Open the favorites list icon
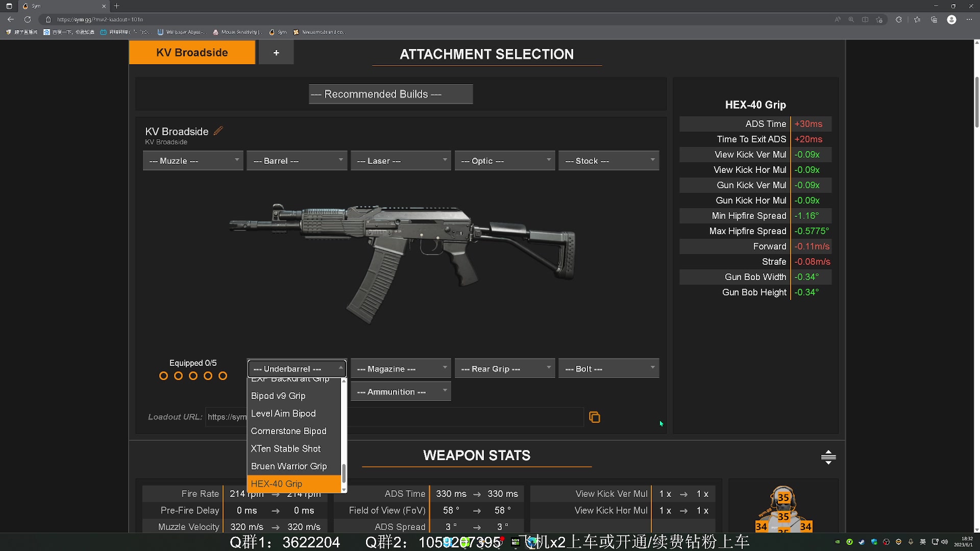The height and width of the screenshot is (551, 980). point(917,19)
